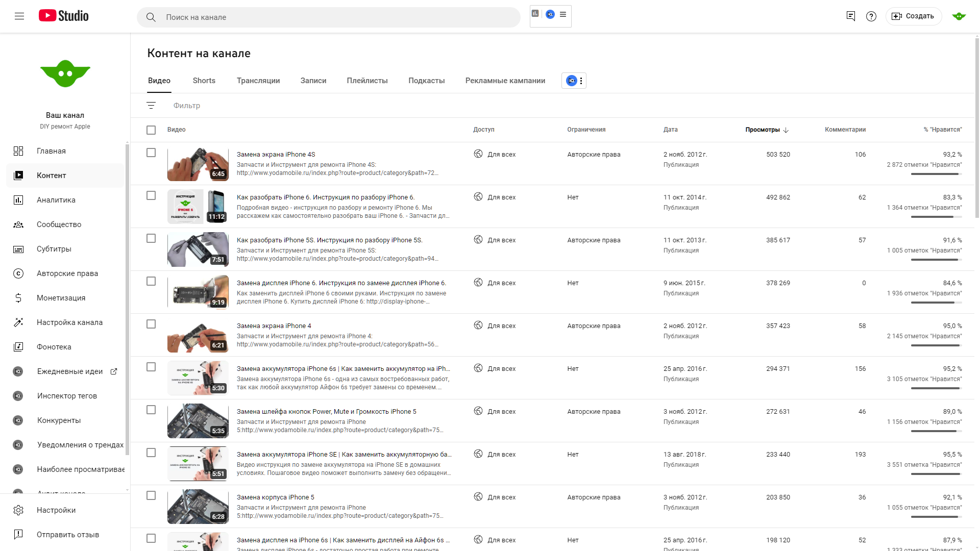The image size is (980, 551).
Task: Click the YouTube Studio logo
Action: (64, 16)
